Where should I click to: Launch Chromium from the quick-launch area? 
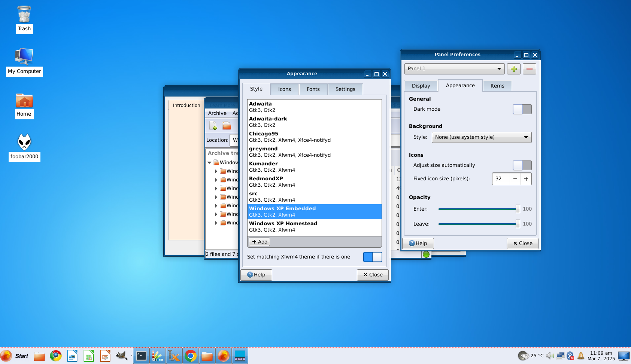point(56,356)
